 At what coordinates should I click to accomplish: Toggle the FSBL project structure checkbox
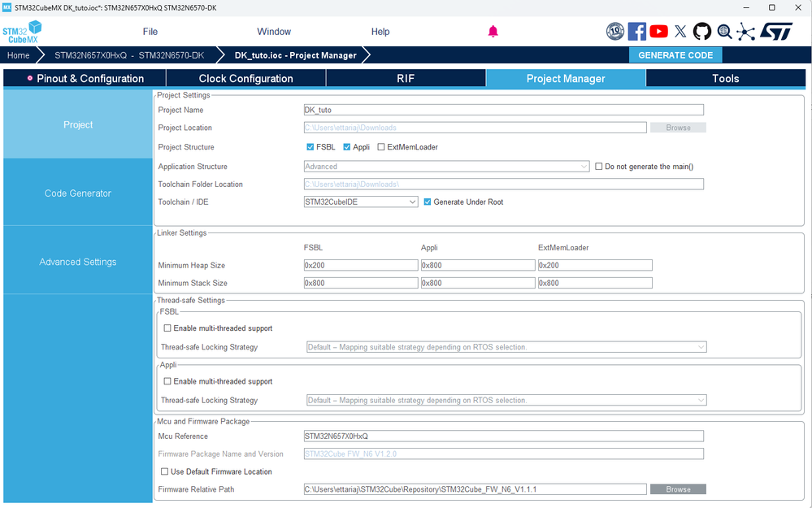[x=310, y=147]
